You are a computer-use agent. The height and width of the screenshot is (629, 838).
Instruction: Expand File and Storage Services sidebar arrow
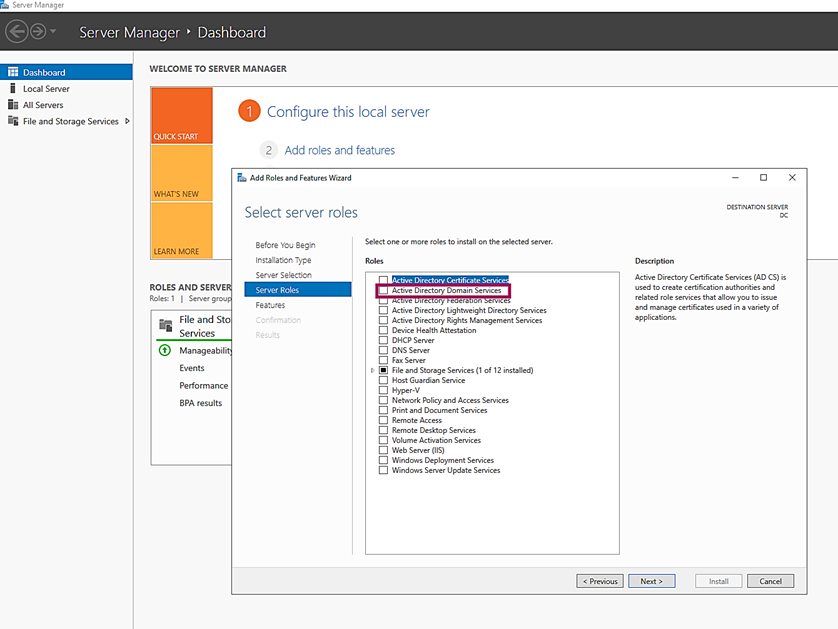click(x=127, y=122)
